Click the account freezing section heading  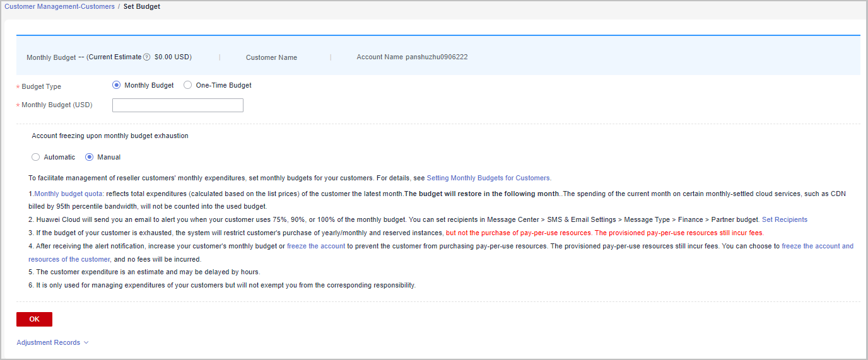[x=110, y=136]
